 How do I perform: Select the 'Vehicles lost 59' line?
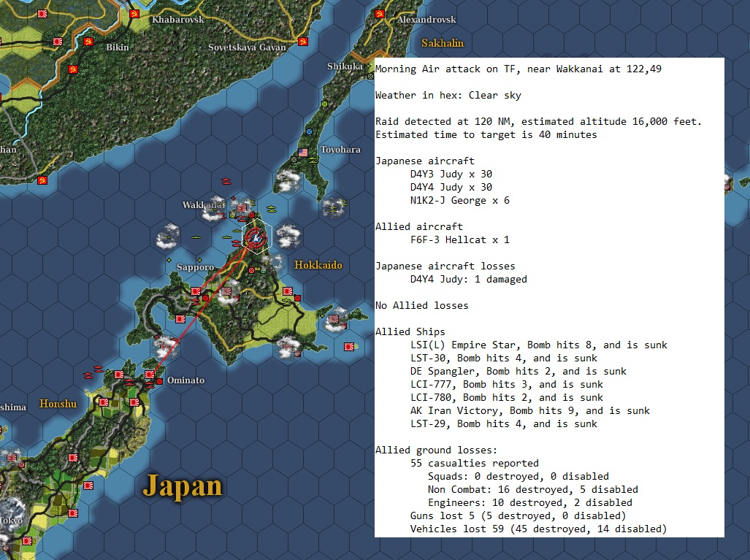(x=539, y=529)
